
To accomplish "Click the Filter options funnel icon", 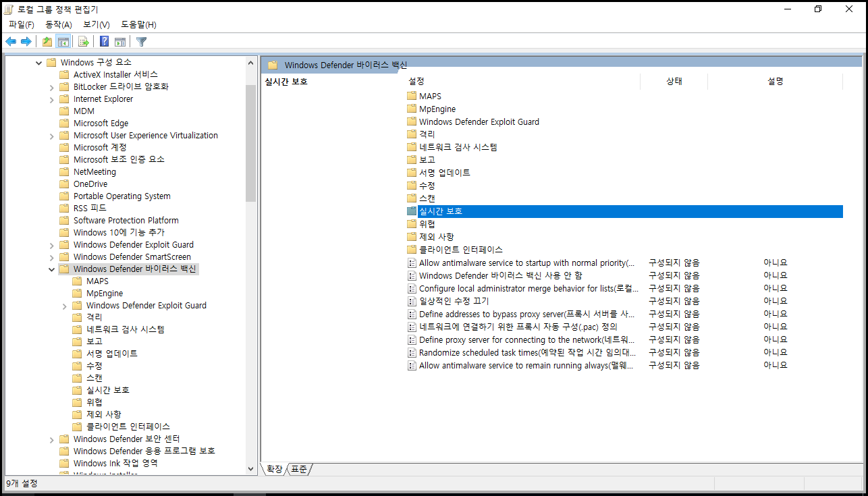I will 141,42.
